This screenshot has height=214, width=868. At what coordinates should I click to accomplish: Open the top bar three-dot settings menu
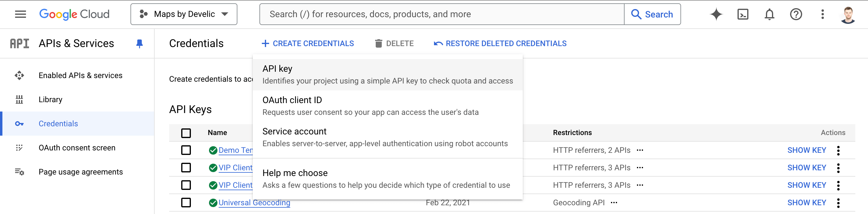822,14
